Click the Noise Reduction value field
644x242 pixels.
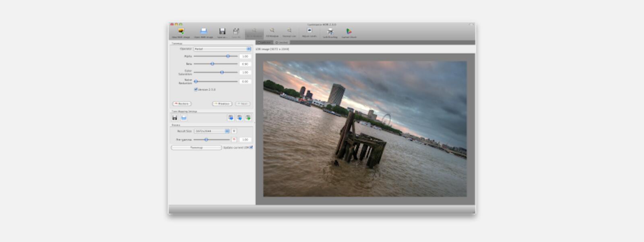coord(245,81)
